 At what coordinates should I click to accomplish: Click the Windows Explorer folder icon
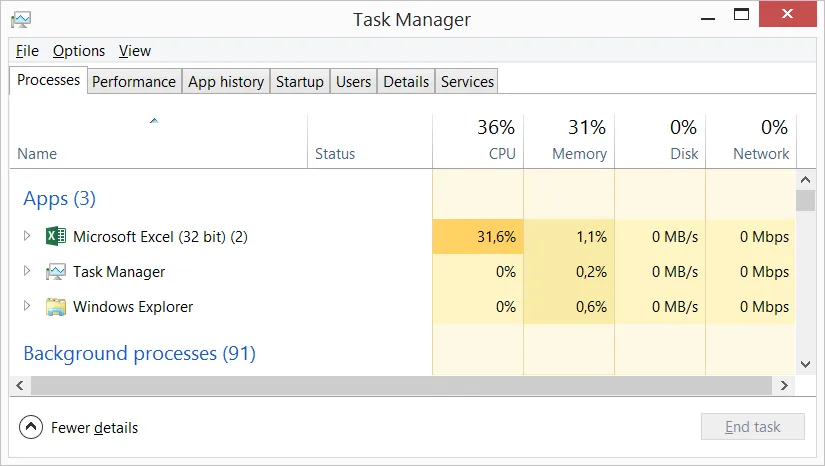pyautogui.click(x=56, y=307)
